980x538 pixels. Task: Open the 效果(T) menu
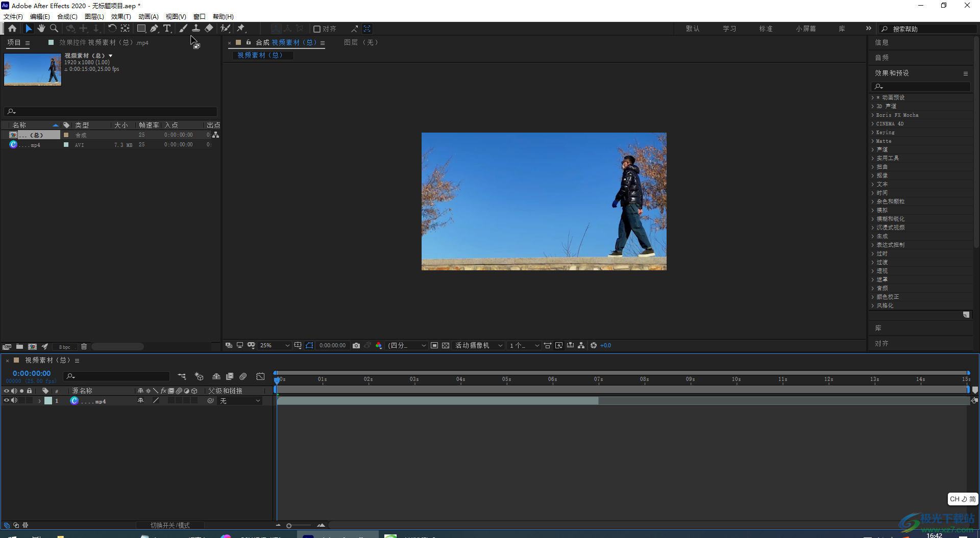coord(121,17)
